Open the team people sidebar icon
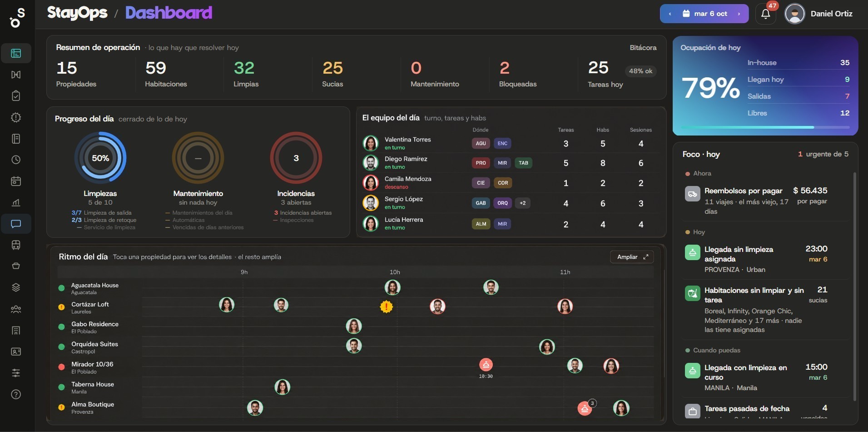This screenshot has height=432, width=868. coord(16,309)
